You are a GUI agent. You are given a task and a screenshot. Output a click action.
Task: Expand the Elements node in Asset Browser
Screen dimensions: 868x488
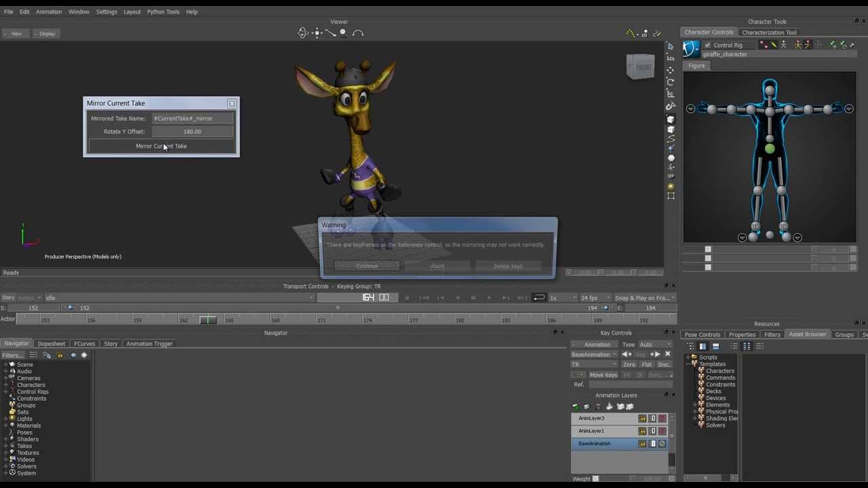pyautogui.click(x=694, y=405)
